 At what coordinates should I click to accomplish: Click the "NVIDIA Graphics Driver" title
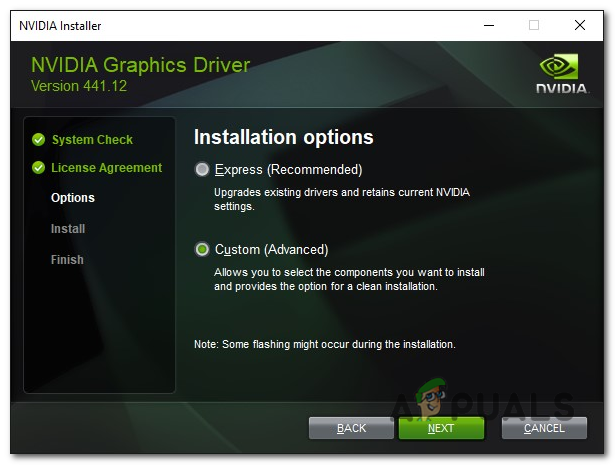[x=140, y=65]
